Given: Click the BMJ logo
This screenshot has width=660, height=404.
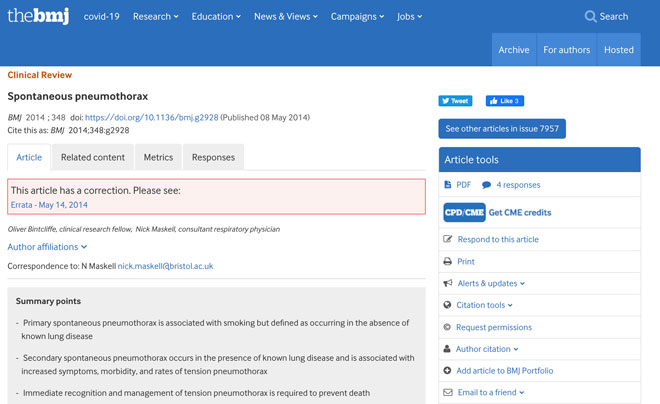Looking at the screenshot, I should (38, 16).
